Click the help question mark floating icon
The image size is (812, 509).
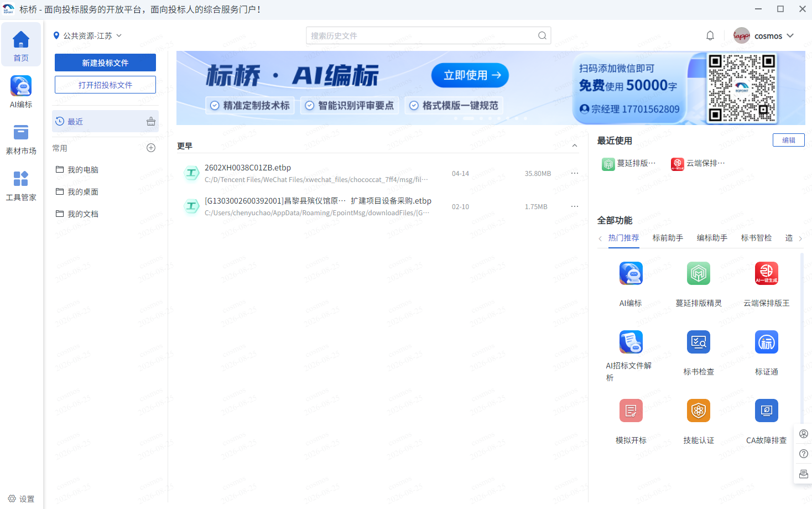pyautogui.click(x=804, y=454)
